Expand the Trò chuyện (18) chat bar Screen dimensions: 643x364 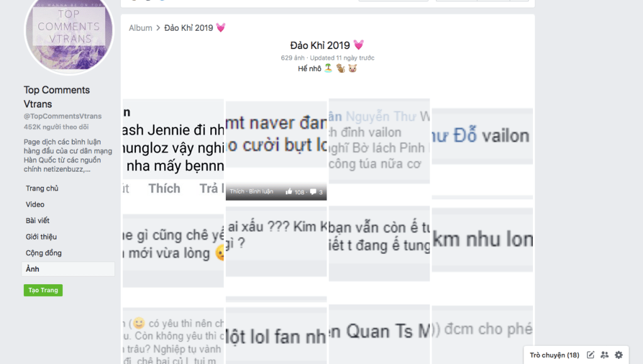(x=554, y=355)
